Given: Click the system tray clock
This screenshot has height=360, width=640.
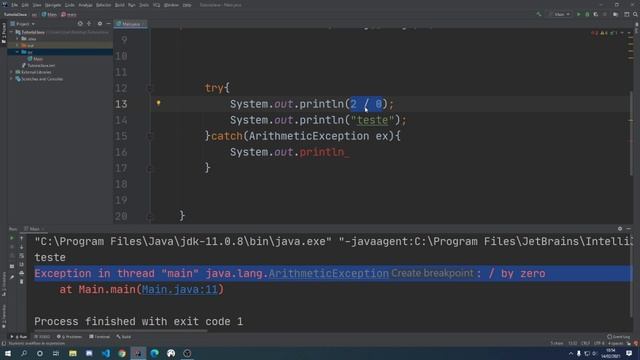Looking at the screenshot, I should 611,353.
